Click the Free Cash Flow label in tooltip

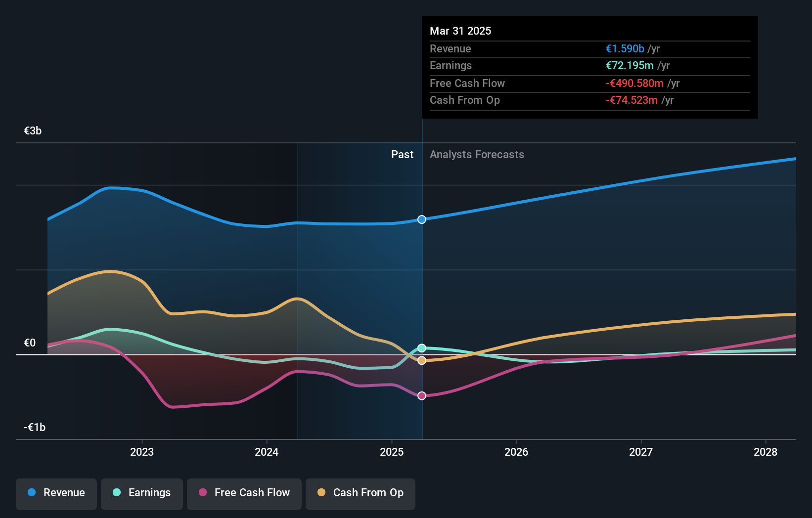[467, 83]
